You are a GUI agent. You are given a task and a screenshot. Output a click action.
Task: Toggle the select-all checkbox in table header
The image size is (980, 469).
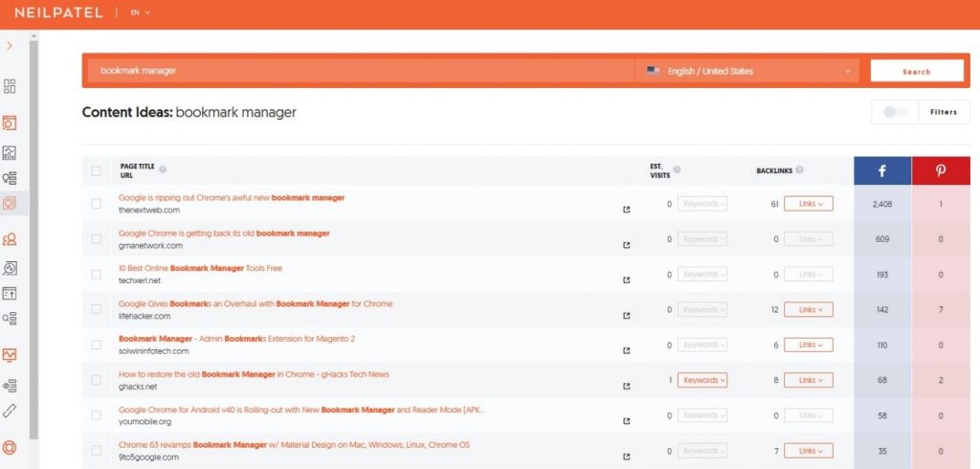(x=97, y=170)
